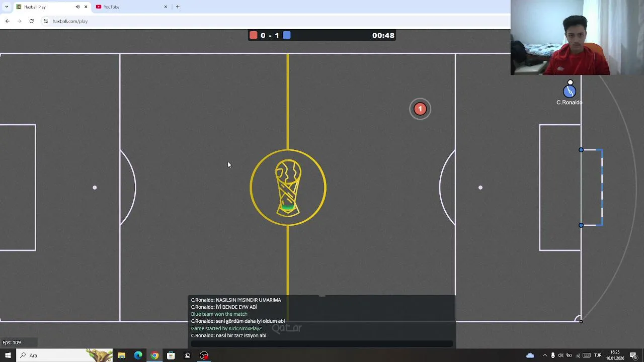Click the chat message input field
644x362 pixels.
click(x=322, y=344)
